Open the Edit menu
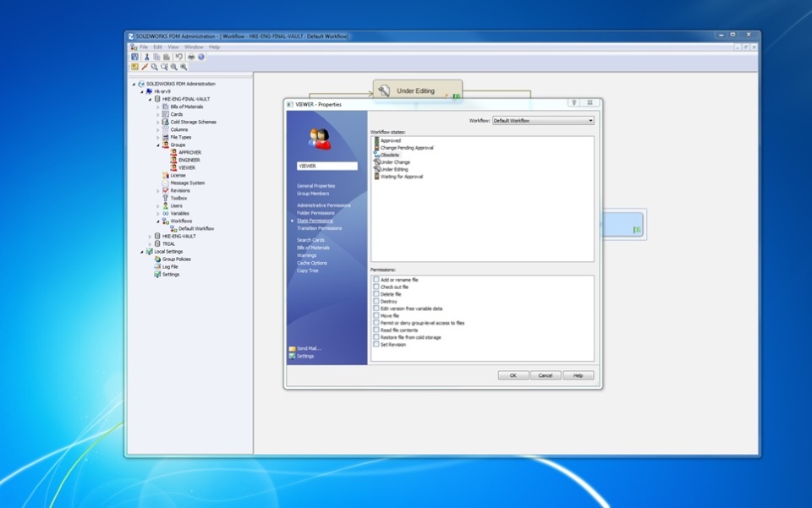 pos(157,47)
